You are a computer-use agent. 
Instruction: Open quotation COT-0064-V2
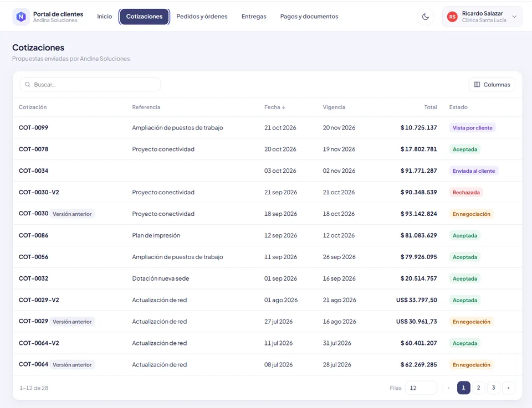click(39, 343)
